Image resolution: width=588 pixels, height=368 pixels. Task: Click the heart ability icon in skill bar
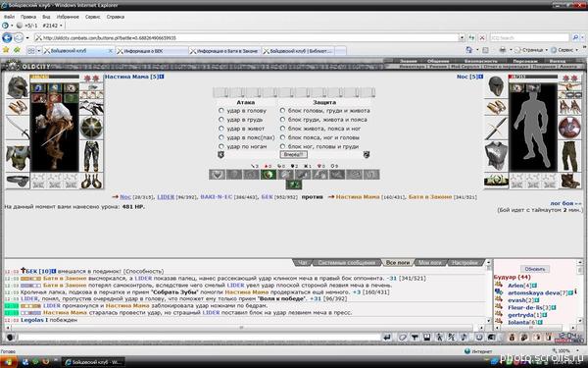(x=218, y=175)
